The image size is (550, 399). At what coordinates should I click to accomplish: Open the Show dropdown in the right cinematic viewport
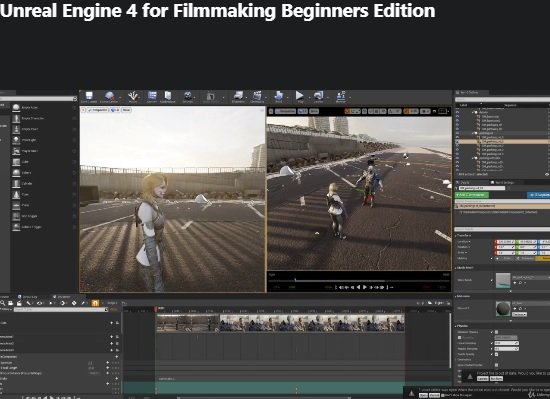coord(314,111)
